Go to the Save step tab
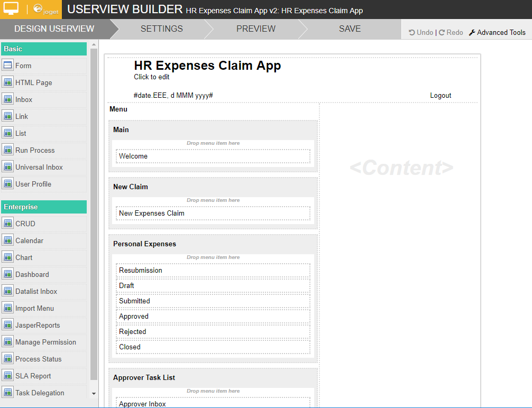 pyautogui.click(x=350, y=29)
